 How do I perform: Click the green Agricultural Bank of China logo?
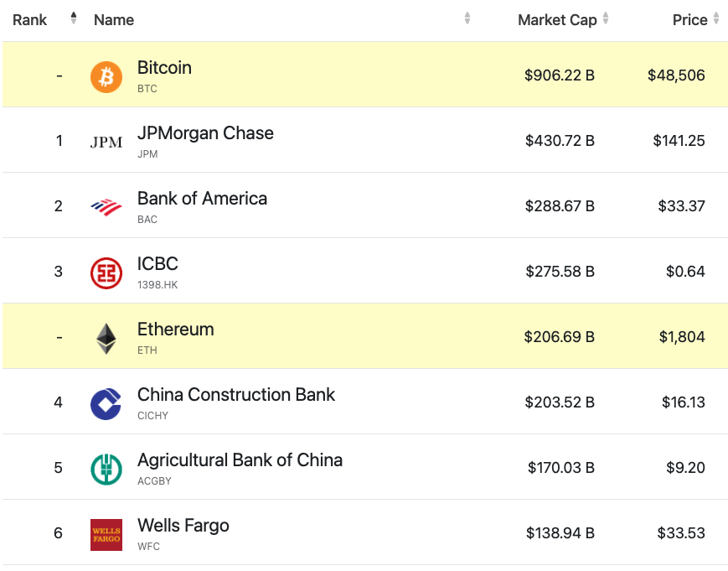point(106,470)
